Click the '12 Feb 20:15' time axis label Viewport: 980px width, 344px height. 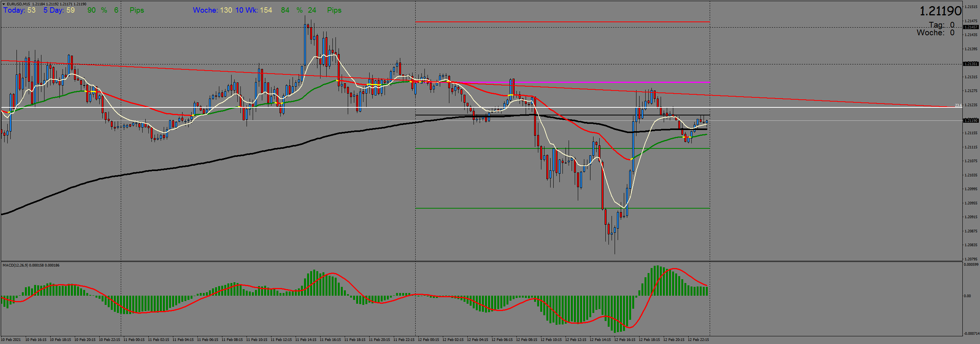674,340
